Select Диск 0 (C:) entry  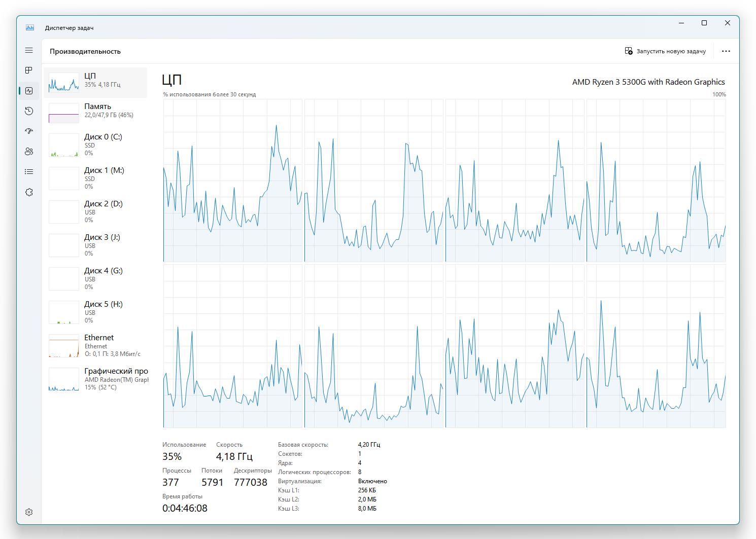click(95, 145)
